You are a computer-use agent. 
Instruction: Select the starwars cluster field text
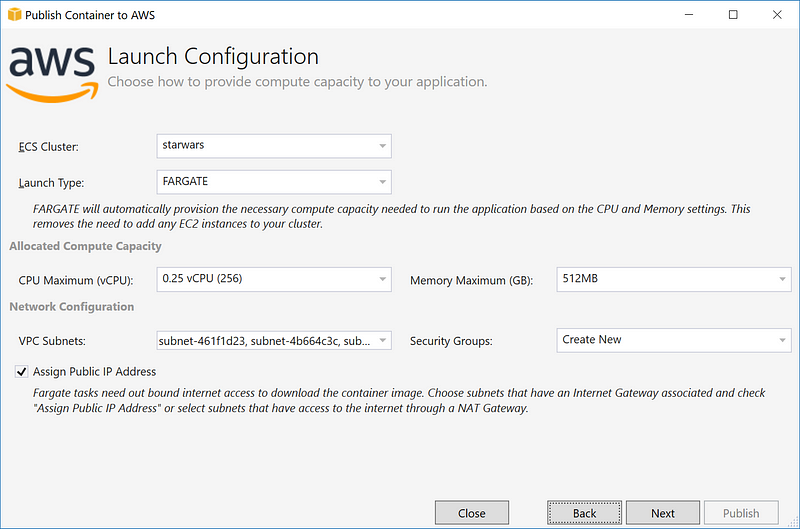click(183, 146)
